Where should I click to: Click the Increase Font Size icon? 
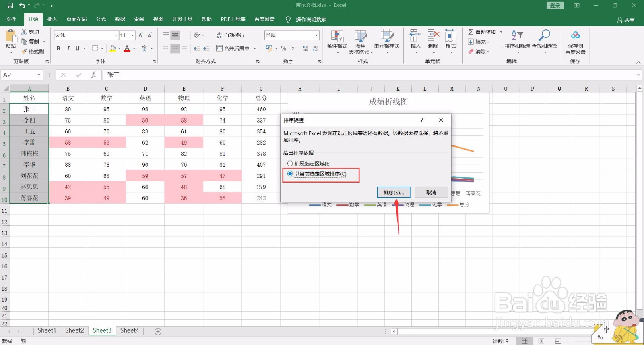(x=140, y=35)
